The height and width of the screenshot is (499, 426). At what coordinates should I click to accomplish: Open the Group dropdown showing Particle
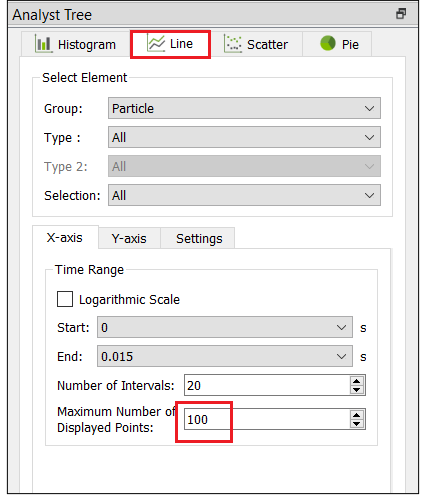point(244,108)
